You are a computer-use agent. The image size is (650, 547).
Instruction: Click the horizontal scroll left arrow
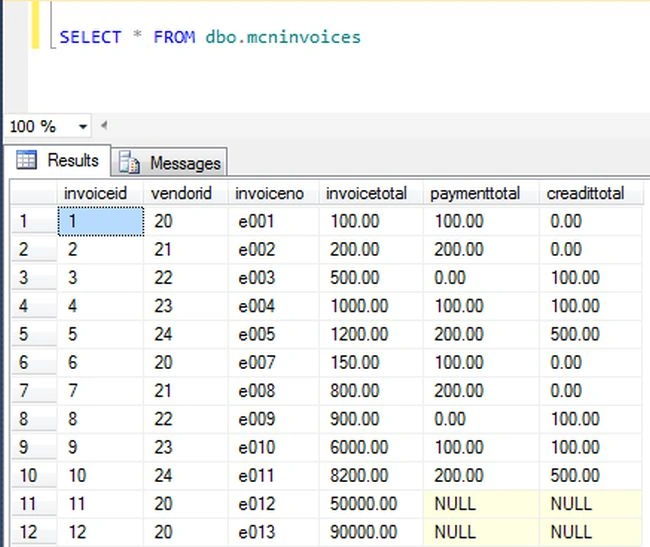104,125
